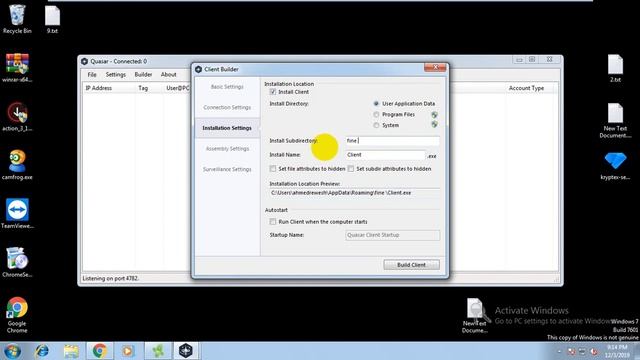Screen dimensions: 640x360
Task: Click the Install Name text field
Action: click(386, 155)
